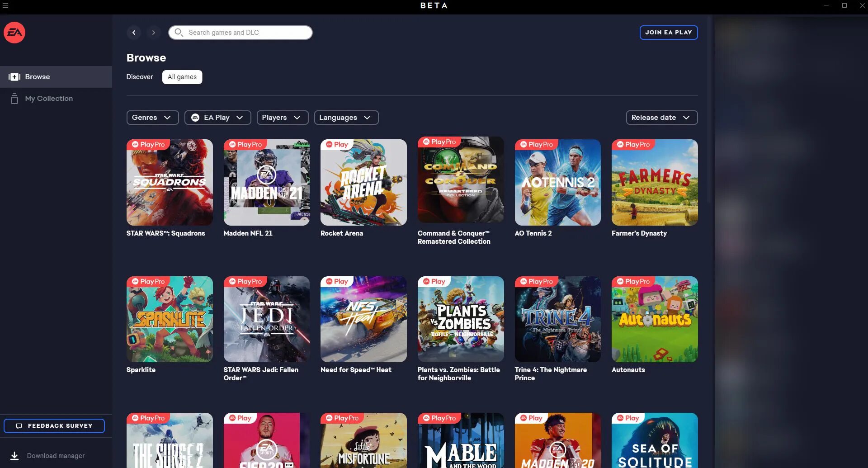Click Play badge on Plants vs. Zombies
Image resolution: width=868 pixels, height=468 pixels.
pos(434,282)
